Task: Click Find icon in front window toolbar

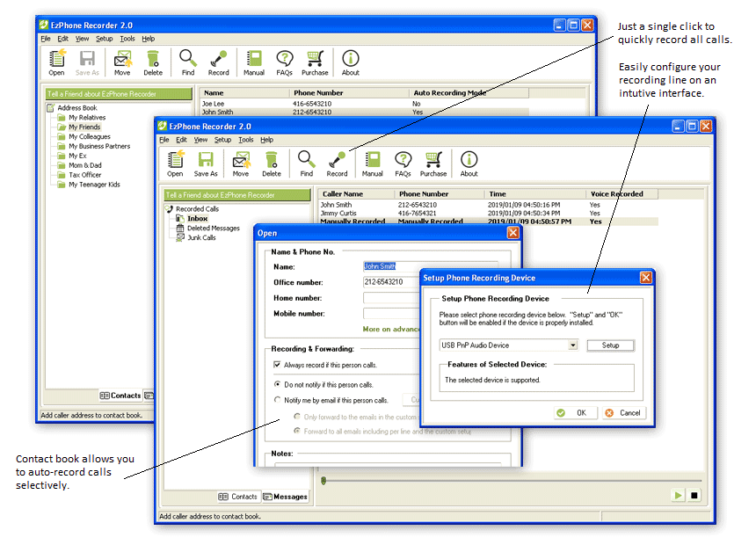Action: click(x=307, y=164)
